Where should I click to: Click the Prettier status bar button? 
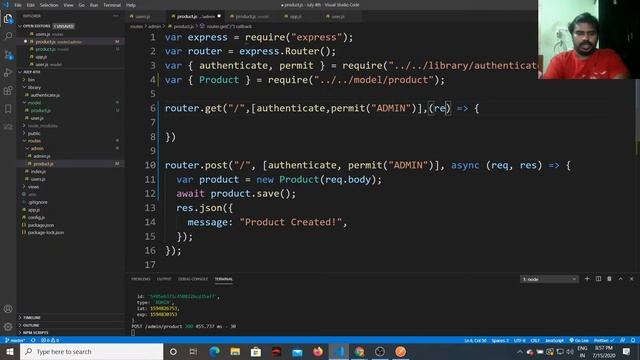(604, 340)
